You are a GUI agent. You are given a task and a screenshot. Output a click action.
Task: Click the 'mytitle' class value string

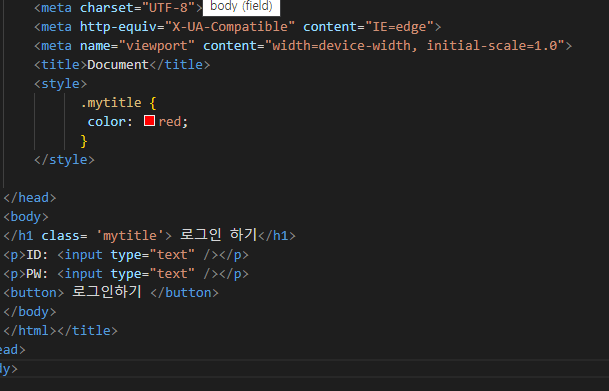130,235
